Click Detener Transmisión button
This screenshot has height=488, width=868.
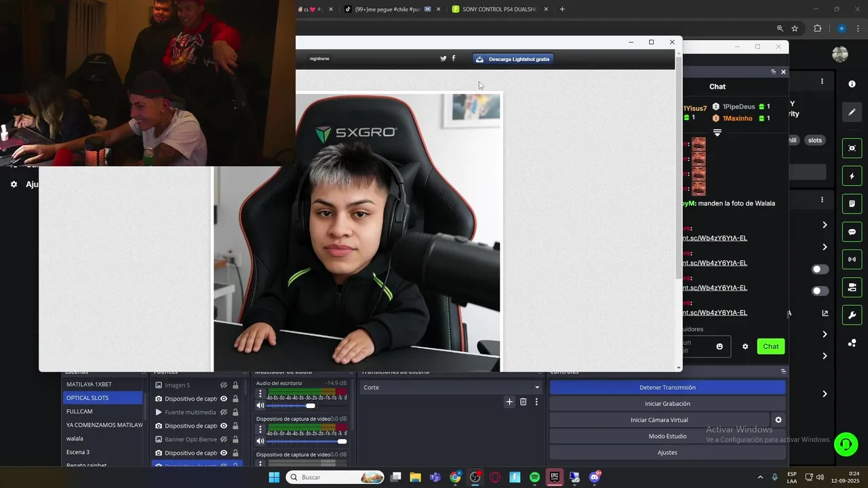pyautogui.click(x=667, y=388)
